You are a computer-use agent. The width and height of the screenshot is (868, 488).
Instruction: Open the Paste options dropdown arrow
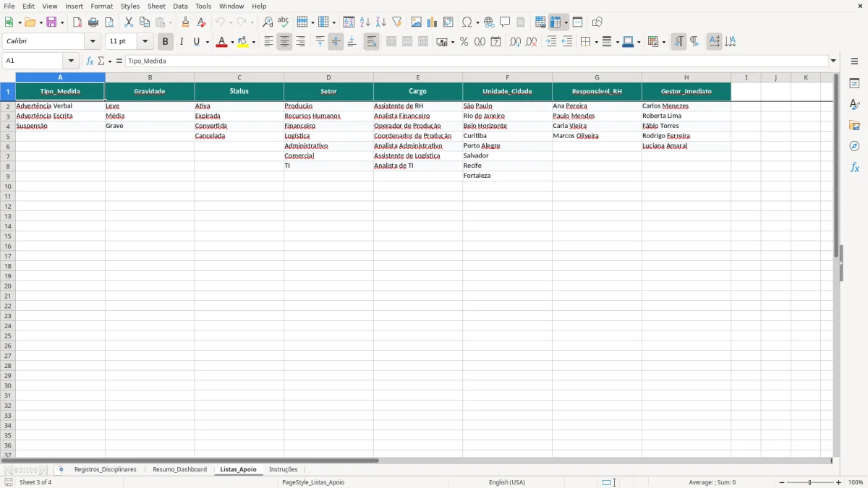pos(170,22)
